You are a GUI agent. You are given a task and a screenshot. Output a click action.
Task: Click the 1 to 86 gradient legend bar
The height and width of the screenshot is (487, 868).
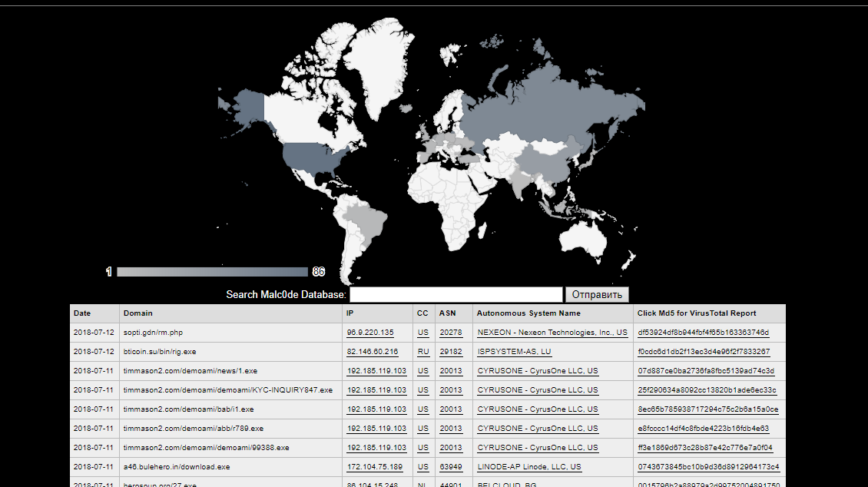212,272
